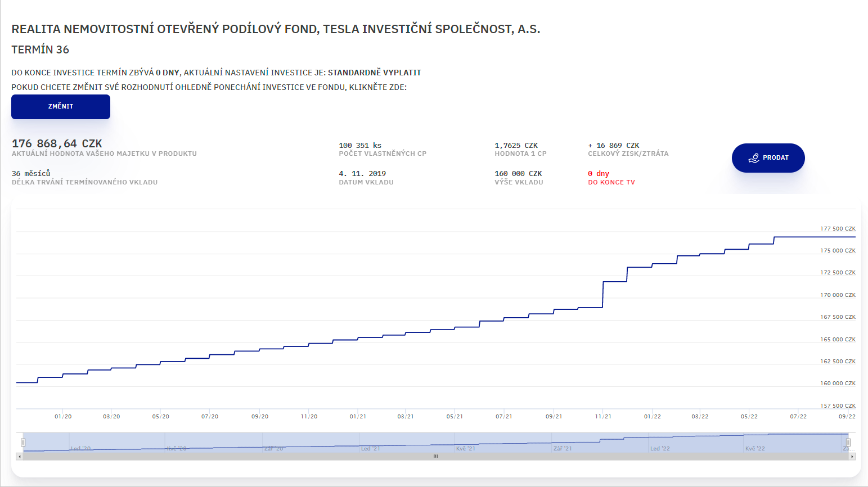This screenshot has width=868, height=487.
Task: Click the 09/22 x-axis label
Action: tap(847, 417)
